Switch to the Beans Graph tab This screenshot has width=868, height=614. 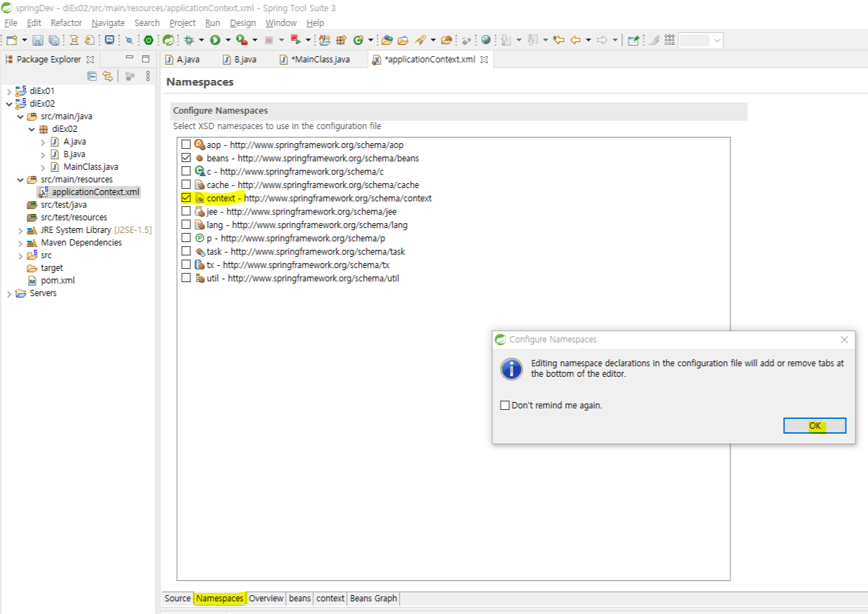pyautogui.click(x=374, y=599)
